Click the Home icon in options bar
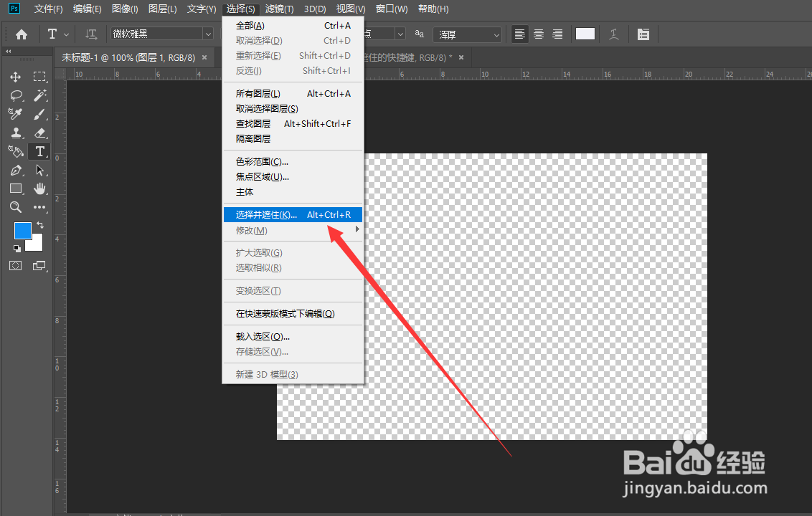Screen dimensions: 812x516 click(x=22, y=34)
